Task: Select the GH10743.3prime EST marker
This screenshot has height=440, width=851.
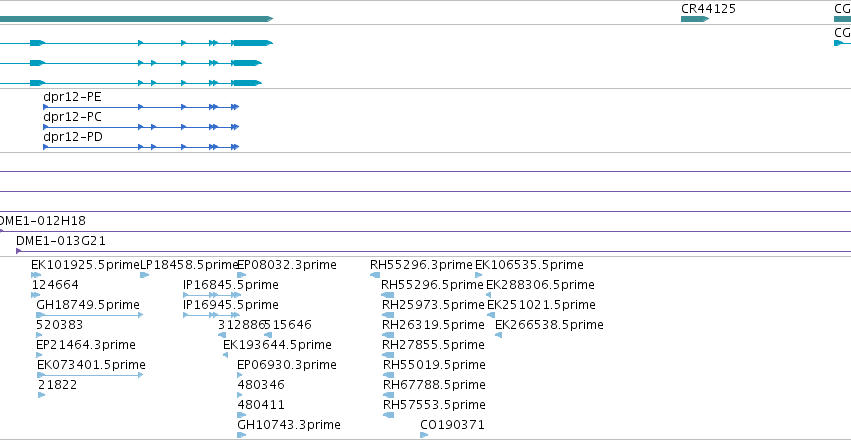Action: tap(242, 435)
